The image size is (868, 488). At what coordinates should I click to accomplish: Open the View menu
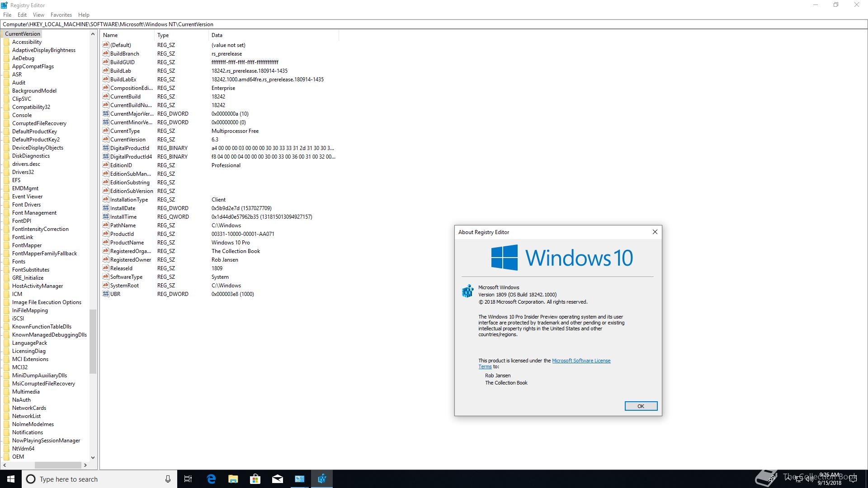coord(38,14)
